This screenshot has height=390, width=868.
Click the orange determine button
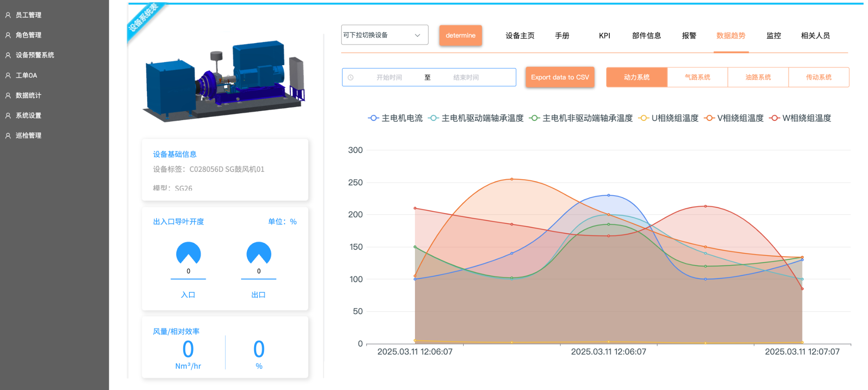pyautogui.click(x=460, y=35)
